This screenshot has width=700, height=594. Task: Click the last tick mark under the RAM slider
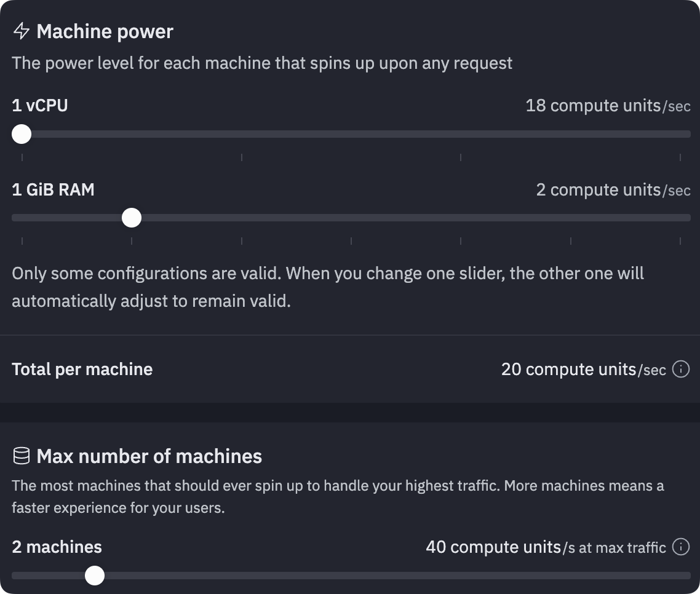click(x=679, y=240)
